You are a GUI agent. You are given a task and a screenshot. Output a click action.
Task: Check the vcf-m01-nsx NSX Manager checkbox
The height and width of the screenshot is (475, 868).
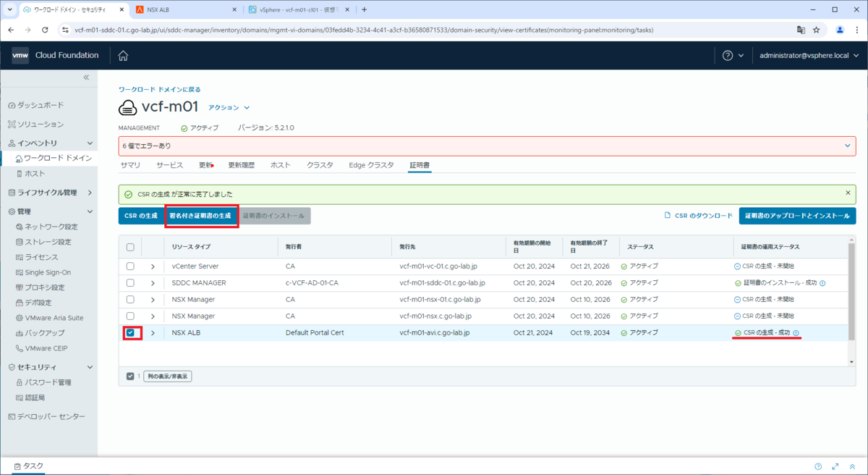click(130, 316)
